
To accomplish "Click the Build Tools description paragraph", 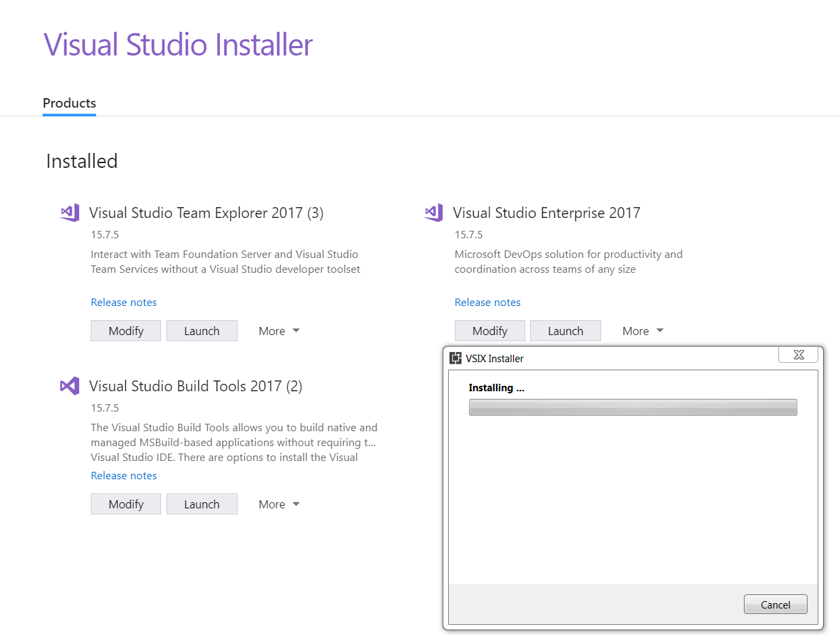I will pos(234,442).
